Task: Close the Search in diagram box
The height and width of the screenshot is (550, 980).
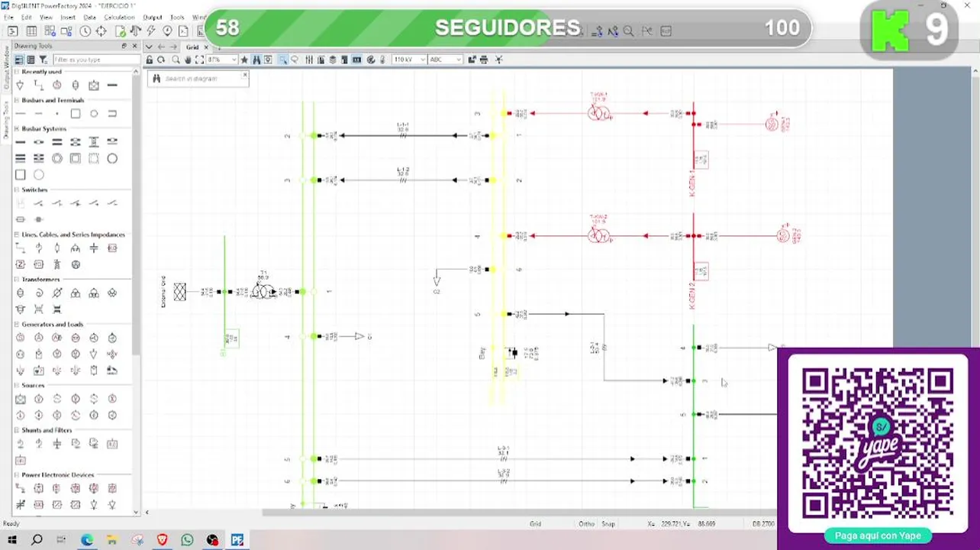Action: (244, 75)
